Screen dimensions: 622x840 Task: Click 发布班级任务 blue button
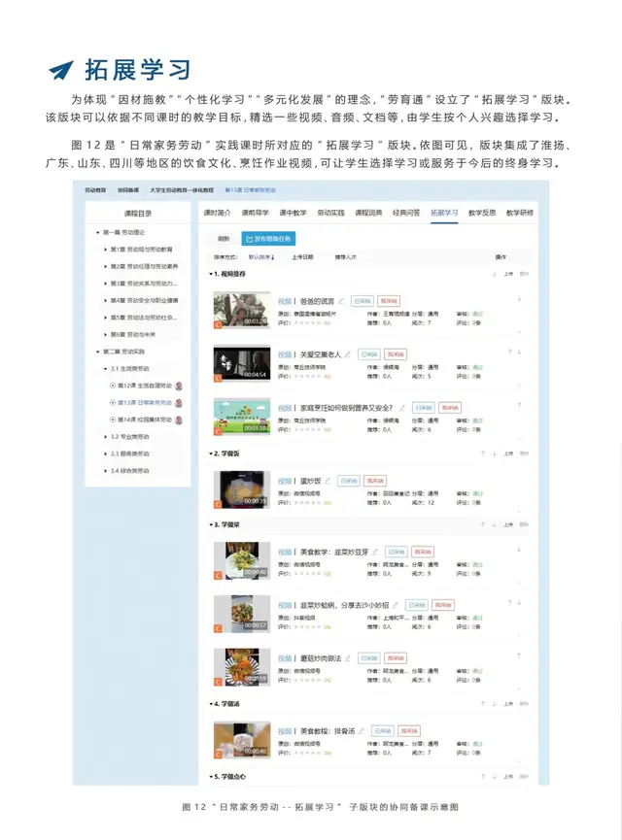[x=268, y=239]
